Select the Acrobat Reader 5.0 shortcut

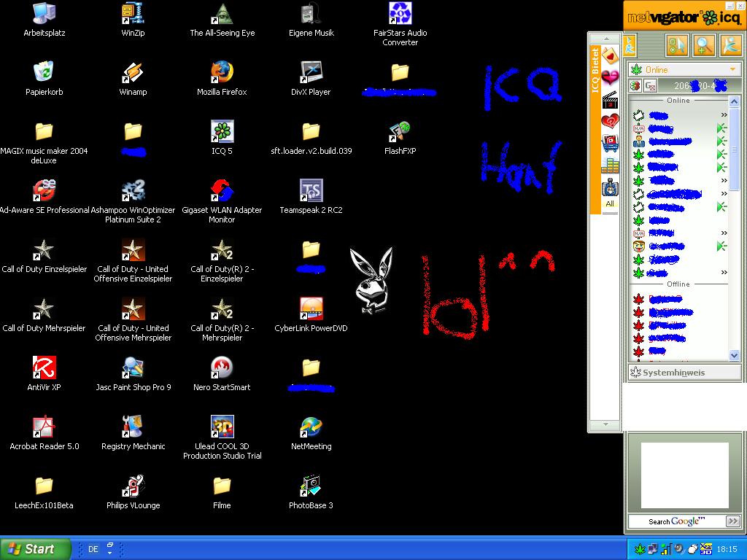pyautogui.click(x=44, y=433)
